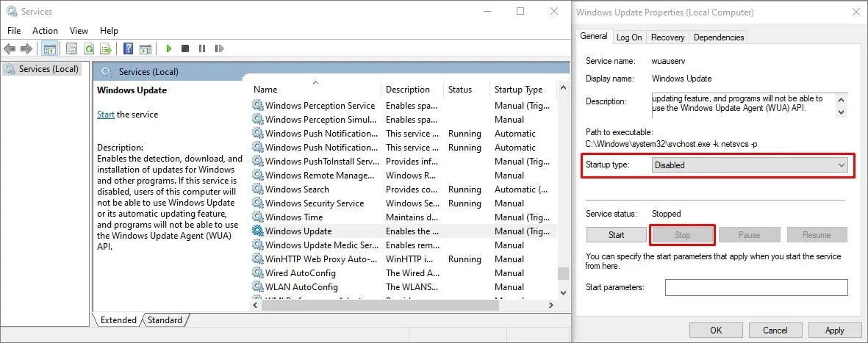Click the services list's scroll-down arrow
This screenshot has width=868, height=343.
(564, 292)
